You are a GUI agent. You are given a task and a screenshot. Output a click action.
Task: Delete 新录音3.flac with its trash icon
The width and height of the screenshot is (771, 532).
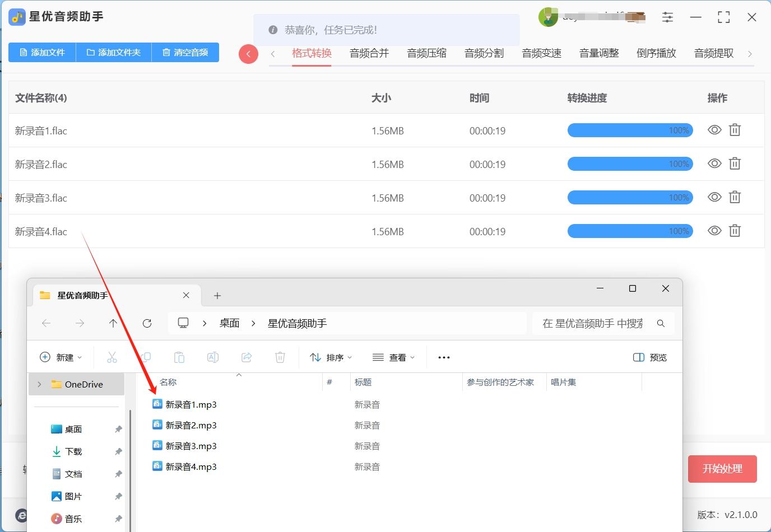(x=735, y=197)
